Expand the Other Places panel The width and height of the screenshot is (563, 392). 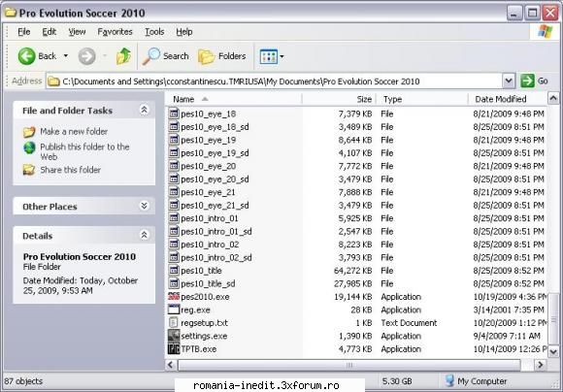pyautogui.click(x=144, y=206)
